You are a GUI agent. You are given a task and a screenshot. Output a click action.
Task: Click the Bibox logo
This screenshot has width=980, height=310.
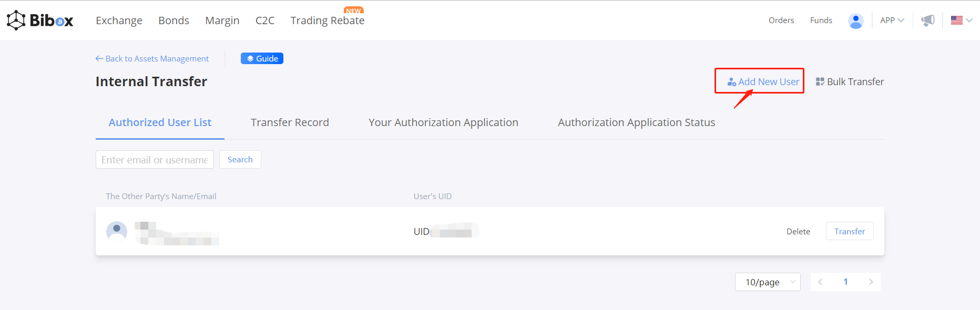(x=40, y=20)
